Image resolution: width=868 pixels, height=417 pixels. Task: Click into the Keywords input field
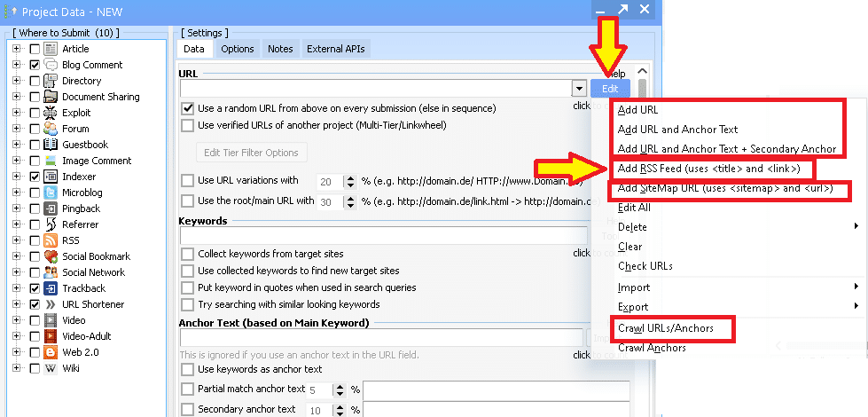[x=383, y=235]
